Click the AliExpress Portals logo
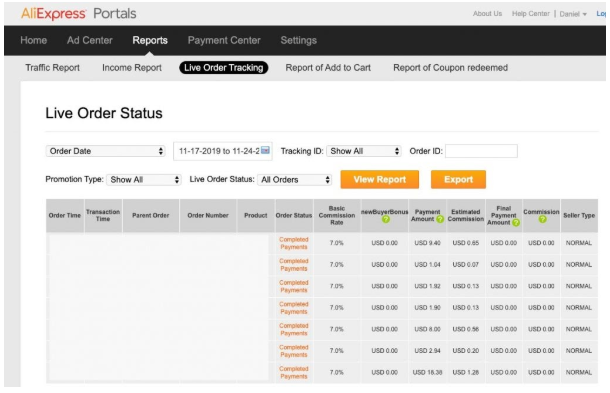 point(79,14)
